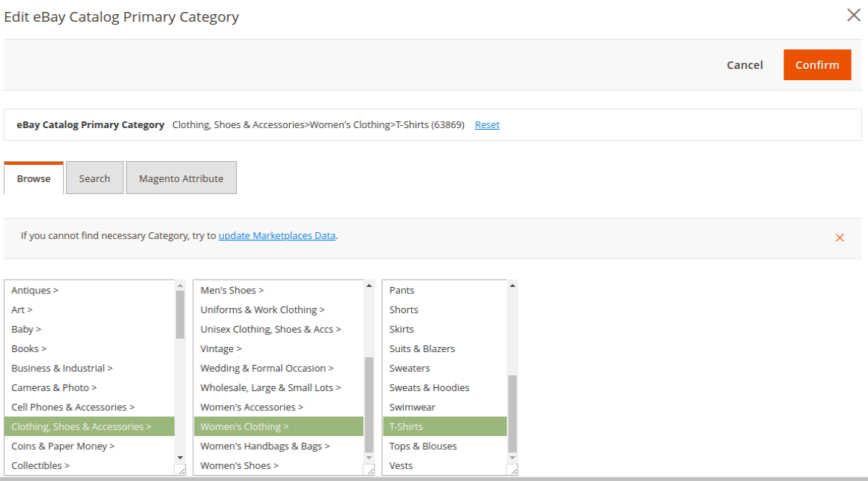Switch to the Search tab

click(x=94, y=178)
